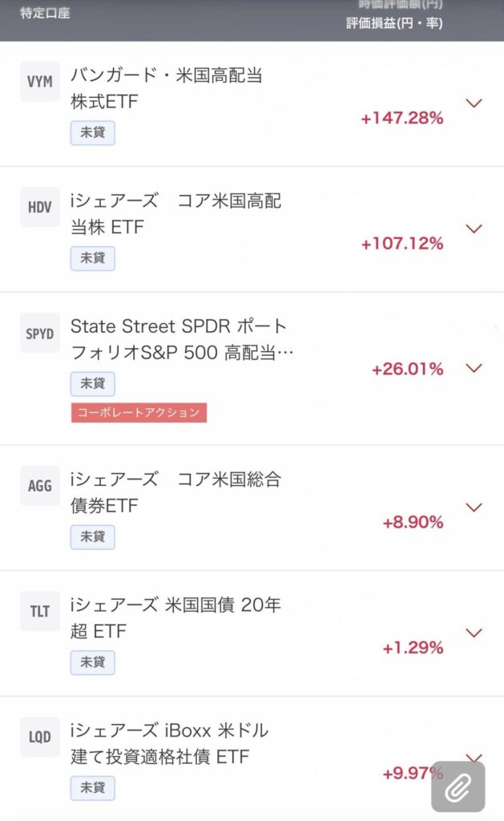Click the 未貸 tag under VYM
The height and width of the screenshot is (821, 504).
point(93,133)
